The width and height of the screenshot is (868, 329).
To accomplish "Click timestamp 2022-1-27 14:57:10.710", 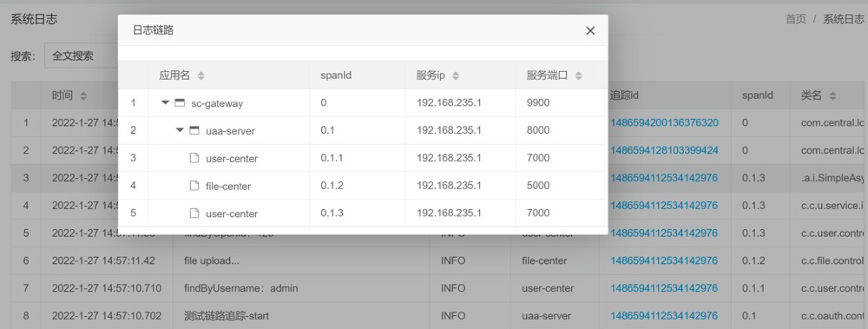I will (107, 288).
